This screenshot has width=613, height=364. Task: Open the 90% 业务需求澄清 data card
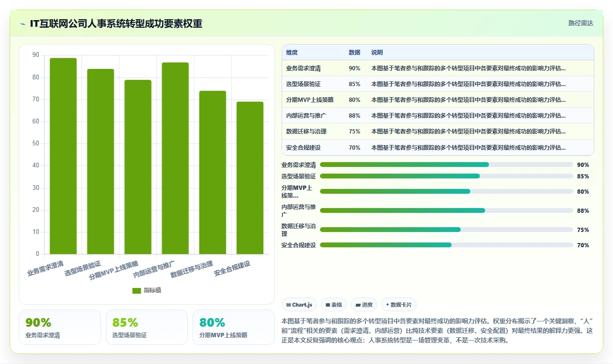60,327
